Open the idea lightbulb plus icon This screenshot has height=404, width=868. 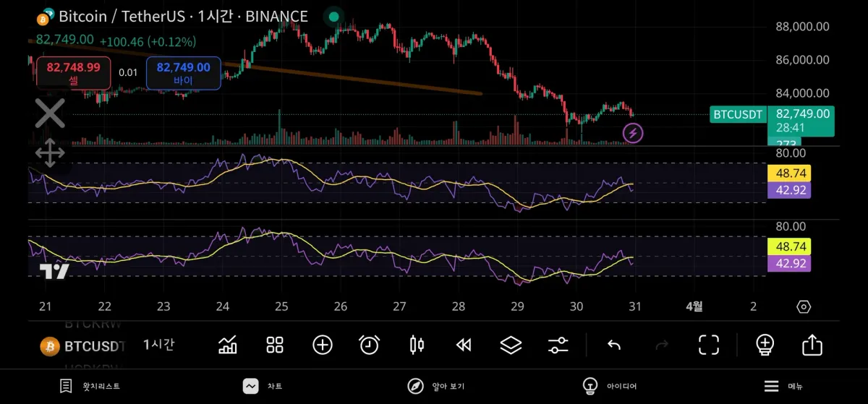click(x=765, y=344)
